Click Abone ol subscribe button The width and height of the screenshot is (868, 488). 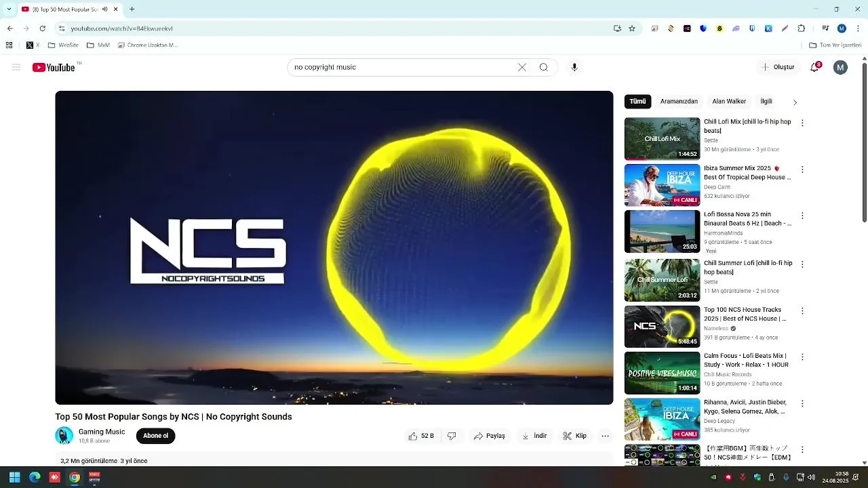pos(155,436)
